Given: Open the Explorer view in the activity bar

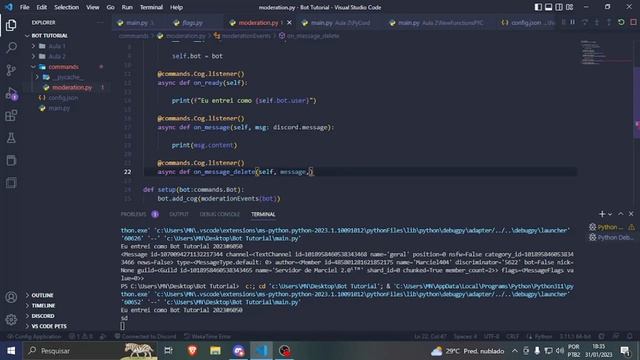Looking at the screenshot, I should pyautogui.click(x=11, y=25).
